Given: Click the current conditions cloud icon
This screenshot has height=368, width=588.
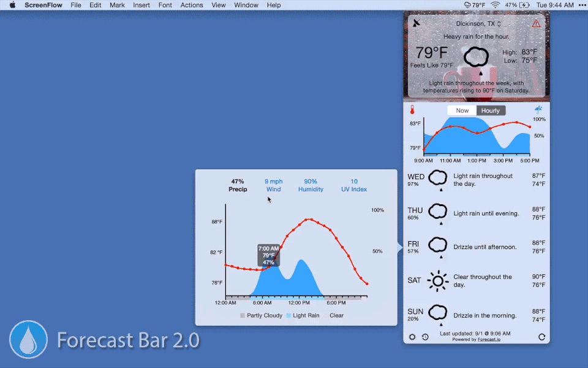Looking at the screenshot, I should point(477,60).
